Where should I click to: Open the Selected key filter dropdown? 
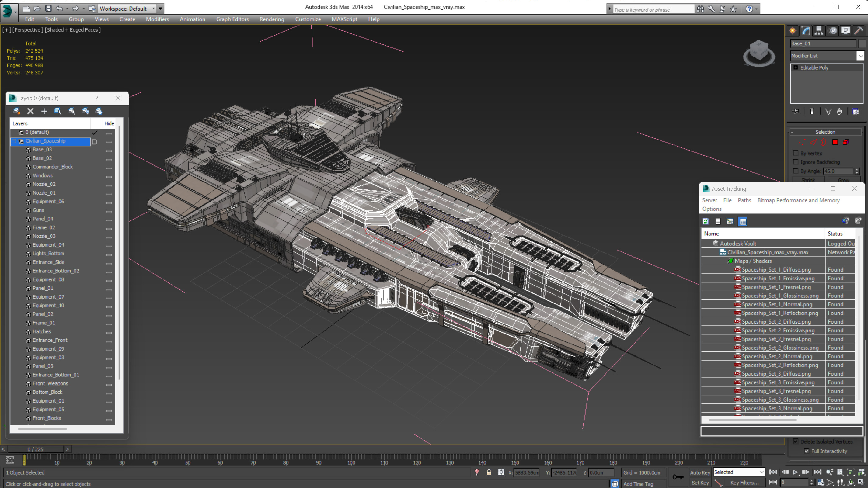[739, 472]
